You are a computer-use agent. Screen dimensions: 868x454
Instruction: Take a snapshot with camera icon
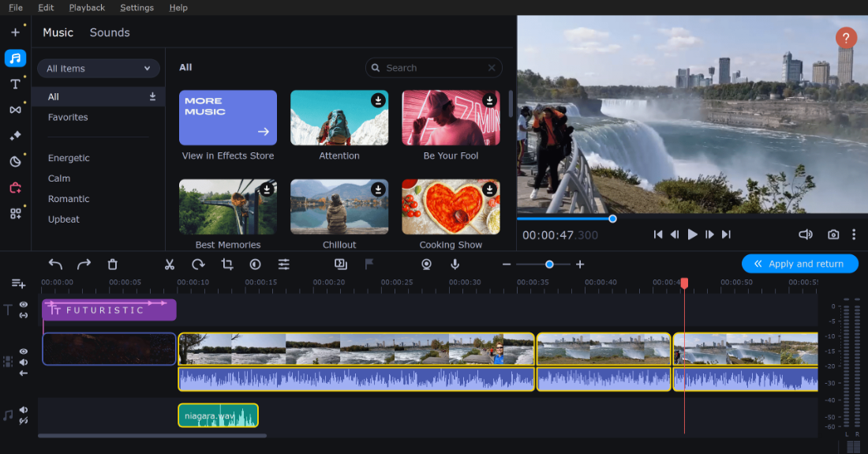point(833,235)
